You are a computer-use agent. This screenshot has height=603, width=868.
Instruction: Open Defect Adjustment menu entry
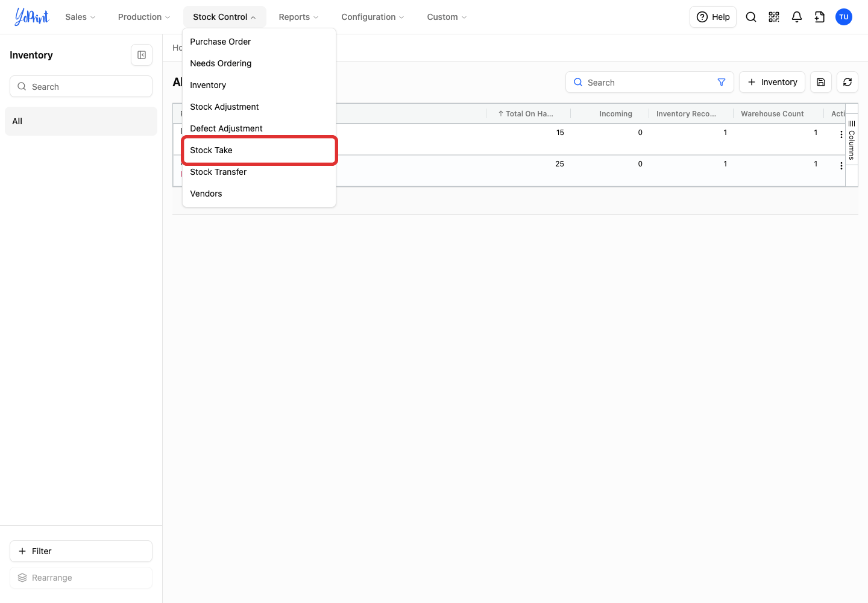[259, 128]
